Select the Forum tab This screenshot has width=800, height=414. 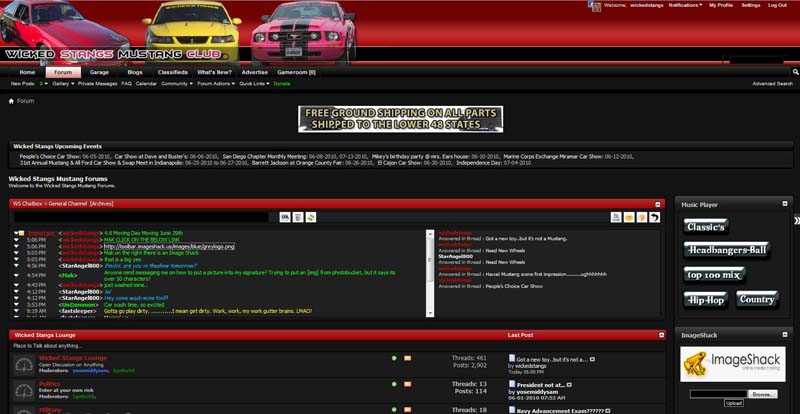point(63,72)
